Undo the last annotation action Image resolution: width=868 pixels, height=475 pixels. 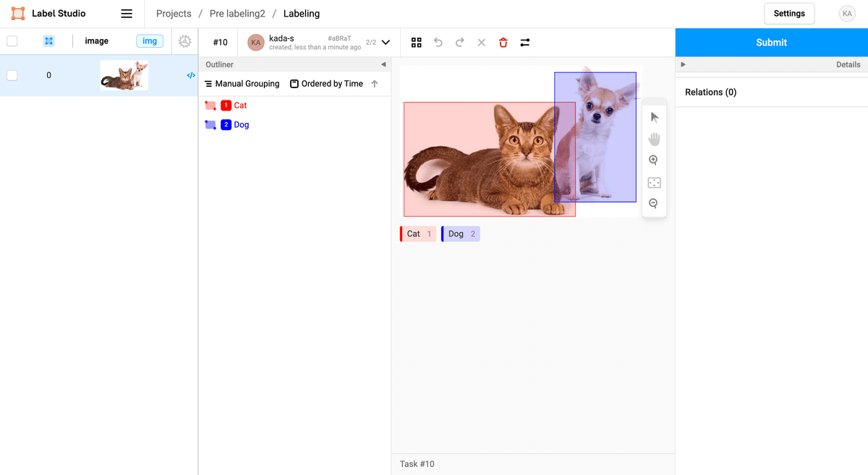pyautogui.click(x=438, y=43)
